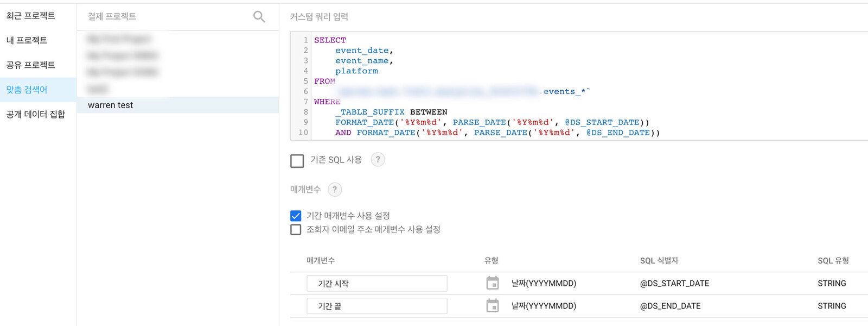The image size is (868, 326).
Task: Click the @DS_START_DATE SQL identifier cell
Action: click(674, 283)
